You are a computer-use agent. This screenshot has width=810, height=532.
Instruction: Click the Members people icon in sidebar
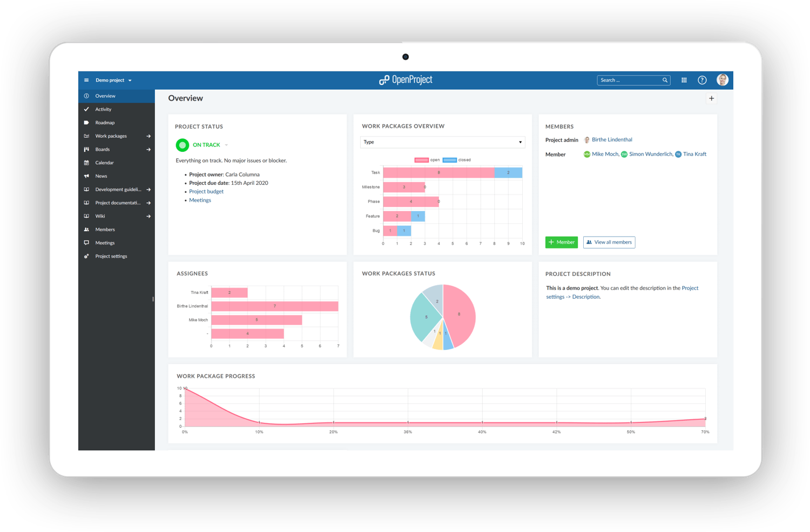coord(87,229)
